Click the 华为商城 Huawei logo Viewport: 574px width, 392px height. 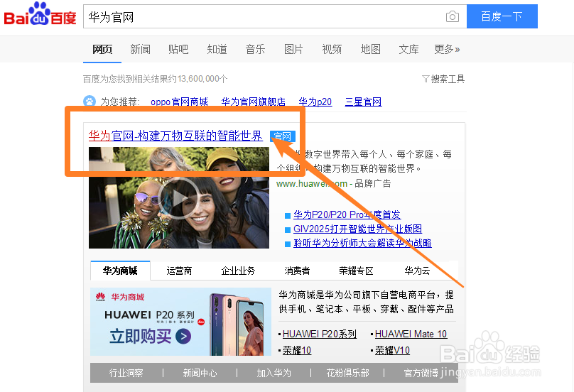(x=100, y=296)
